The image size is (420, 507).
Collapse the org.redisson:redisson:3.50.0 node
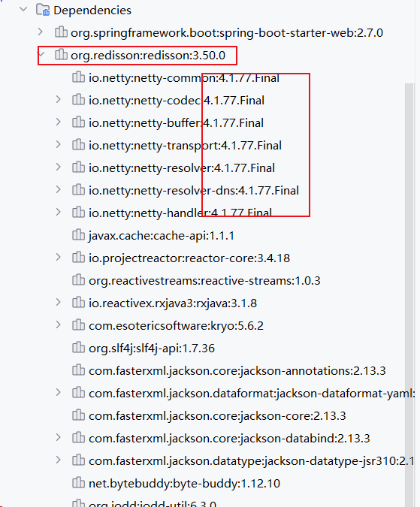[x=41, y=55]
